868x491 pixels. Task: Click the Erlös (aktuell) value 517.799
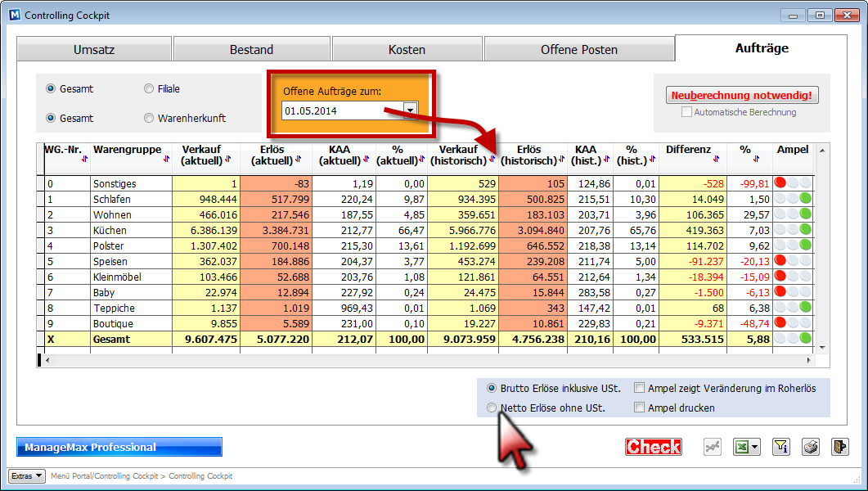[277, 200]
